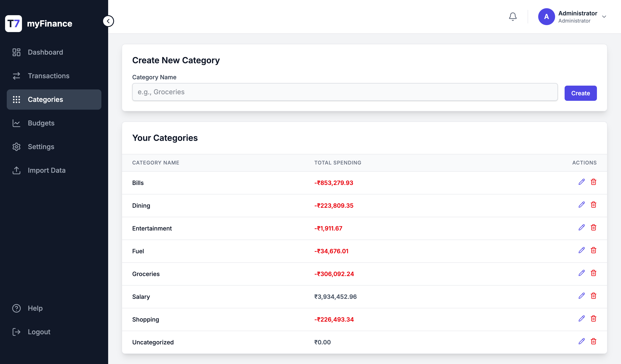
Task: Open Settings using the gear icon
Action: pyautogui.click(x=16, y=147)
